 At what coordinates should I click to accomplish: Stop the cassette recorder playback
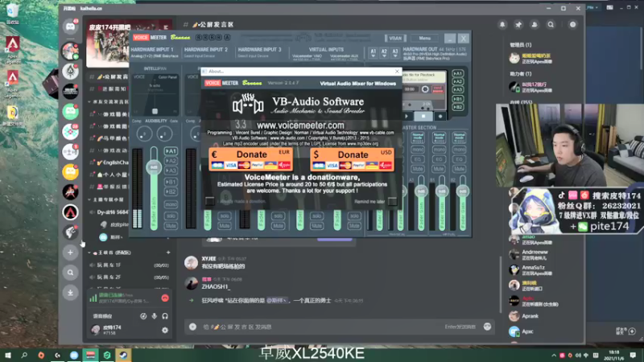click(423, 117)
